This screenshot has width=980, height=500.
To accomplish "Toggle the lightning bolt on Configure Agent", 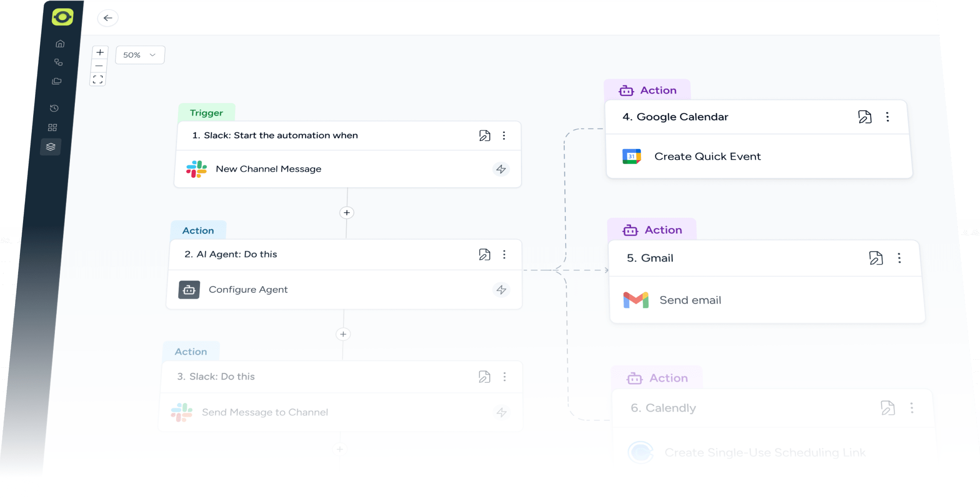I will (501, 290).
